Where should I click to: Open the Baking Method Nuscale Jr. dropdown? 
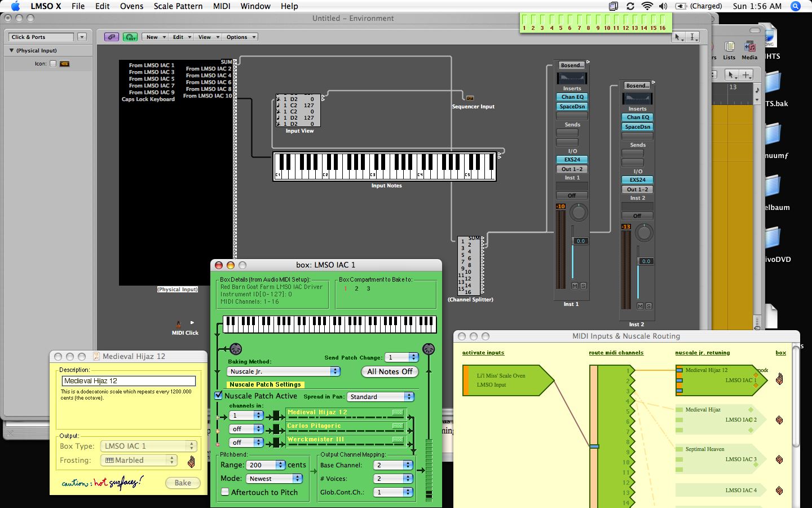click(284, 371)
